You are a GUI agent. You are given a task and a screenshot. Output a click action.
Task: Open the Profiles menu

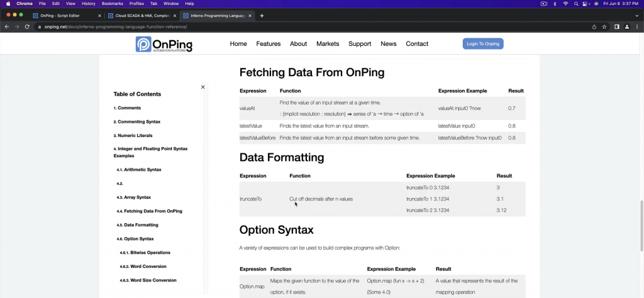pos(136,4)
